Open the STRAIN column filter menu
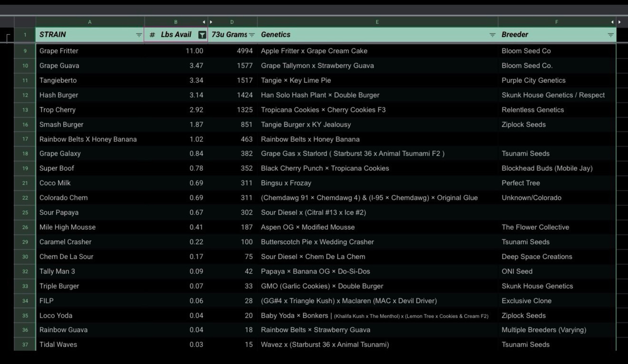Image resolution: width=628 pixels, height=364 pixels. click(139, 35)
